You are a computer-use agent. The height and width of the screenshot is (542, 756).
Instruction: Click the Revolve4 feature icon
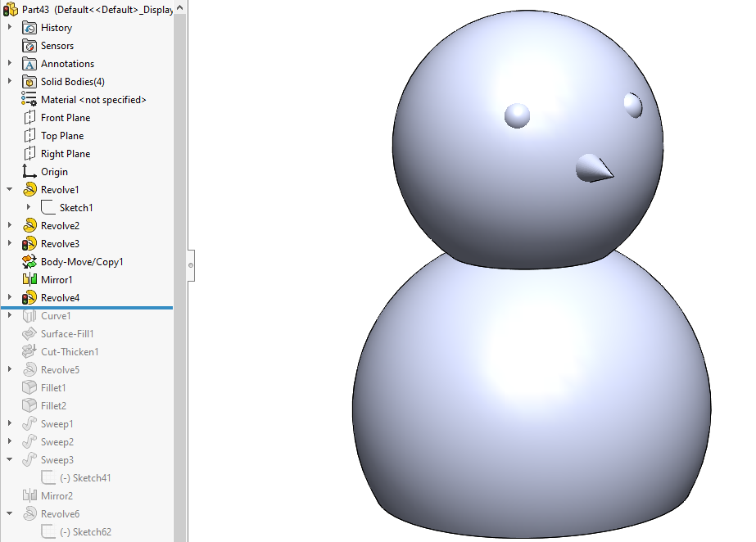(29, 298)
